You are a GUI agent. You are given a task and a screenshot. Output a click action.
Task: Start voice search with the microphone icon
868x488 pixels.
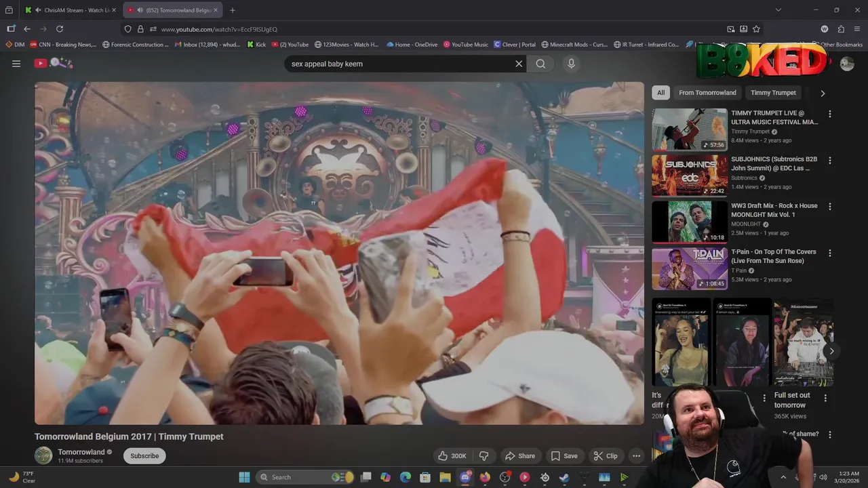click(x=571, y=64)
